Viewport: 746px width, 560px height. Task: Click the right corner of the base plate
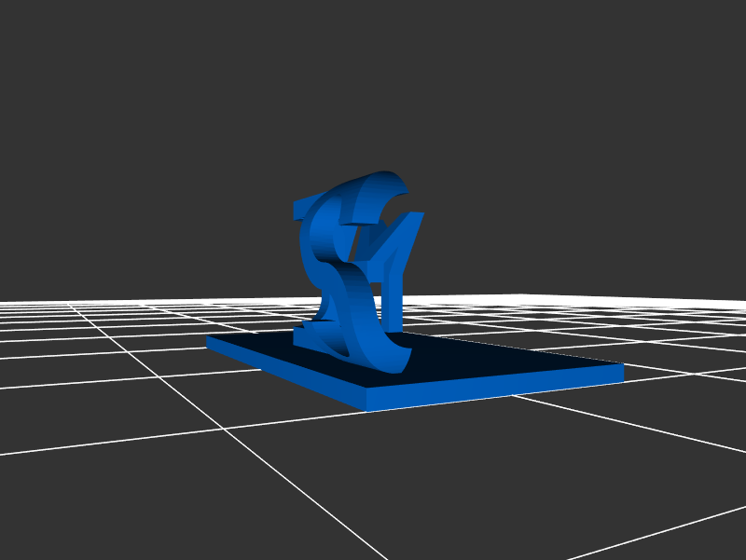point(621,373)
